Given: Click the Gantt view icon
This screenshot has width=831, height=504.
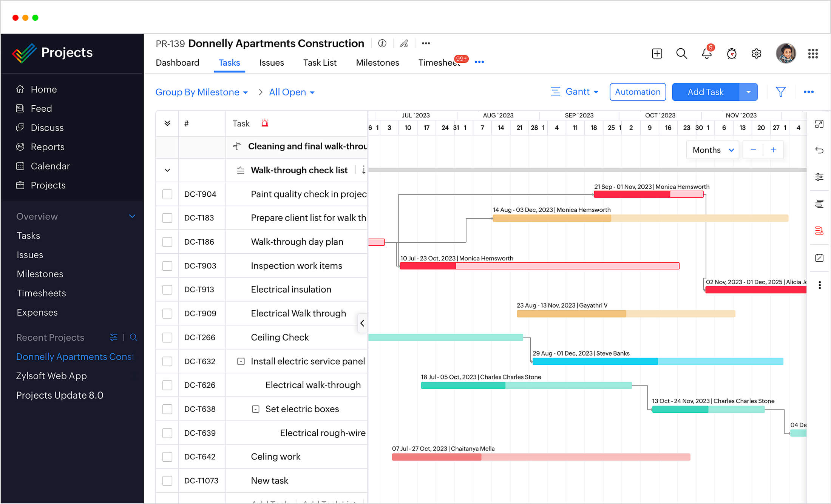Looking at the screenshot, I should coord(555,92).
